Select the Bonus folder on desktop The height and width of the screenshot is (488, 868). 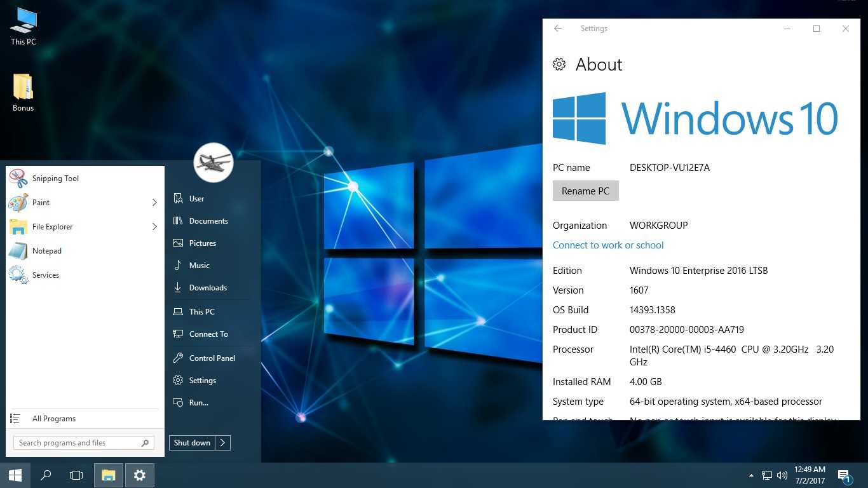click(x=24, y=93)
